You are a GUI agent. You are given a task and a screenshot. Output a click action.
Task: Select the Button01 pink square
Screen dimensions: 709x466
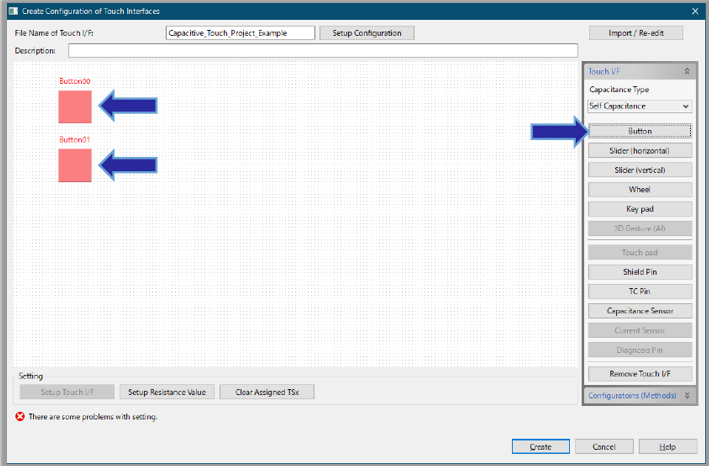pyautogui.click(x=75, y=165)
